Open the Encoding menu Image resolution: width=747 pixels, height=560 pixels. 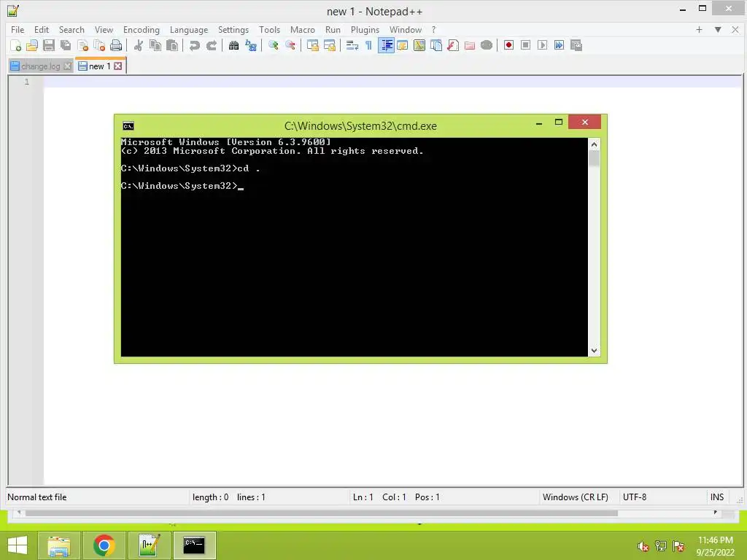(142, 29)
